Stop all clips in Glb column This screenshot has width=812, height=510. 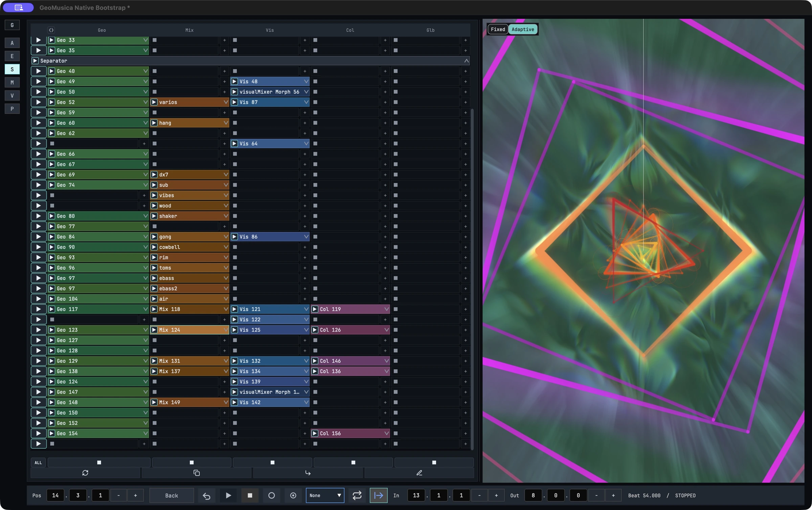pyautogui.click(x=434, y=463)
